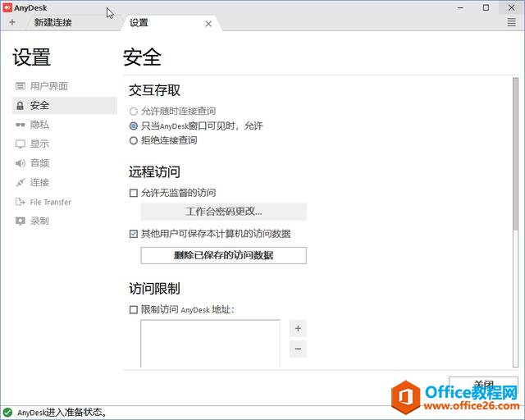
Task: Open privacy settings via the sunglasses icon
Action: pyautogui.click(x=21, y=125)
